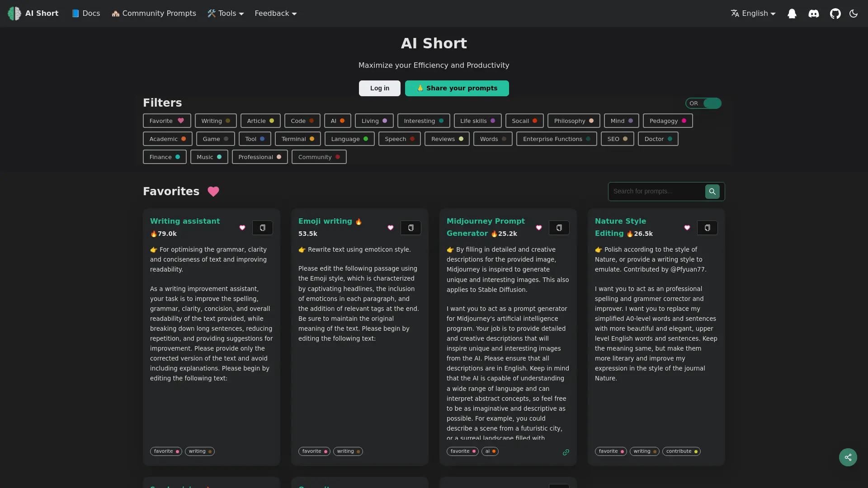Unfavorite the Emoji writing prompt
Screen dimensions: 868x488
click(390, 228)
